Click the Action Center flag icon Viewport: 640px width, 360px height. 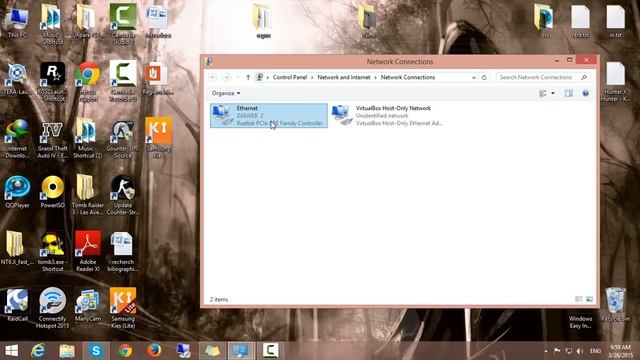tap(557, 351)
